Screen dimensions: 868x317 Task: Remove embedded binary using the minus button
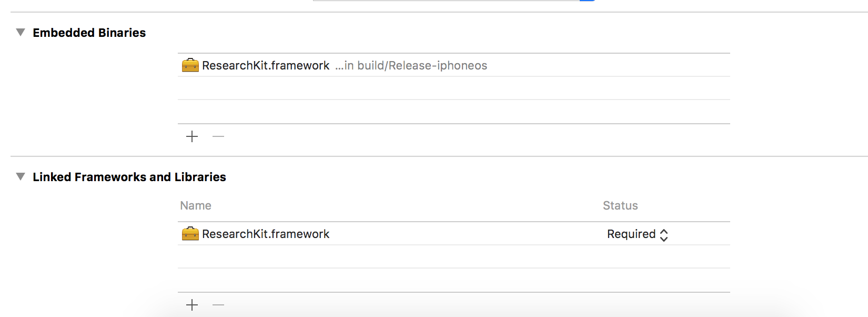tap(218, 137)
